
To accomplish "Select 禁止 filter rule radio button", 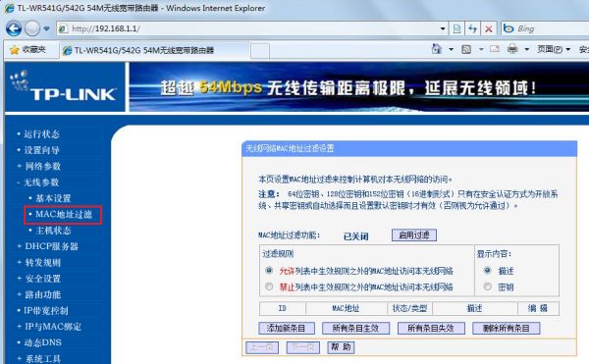I will tap(269, 286).
